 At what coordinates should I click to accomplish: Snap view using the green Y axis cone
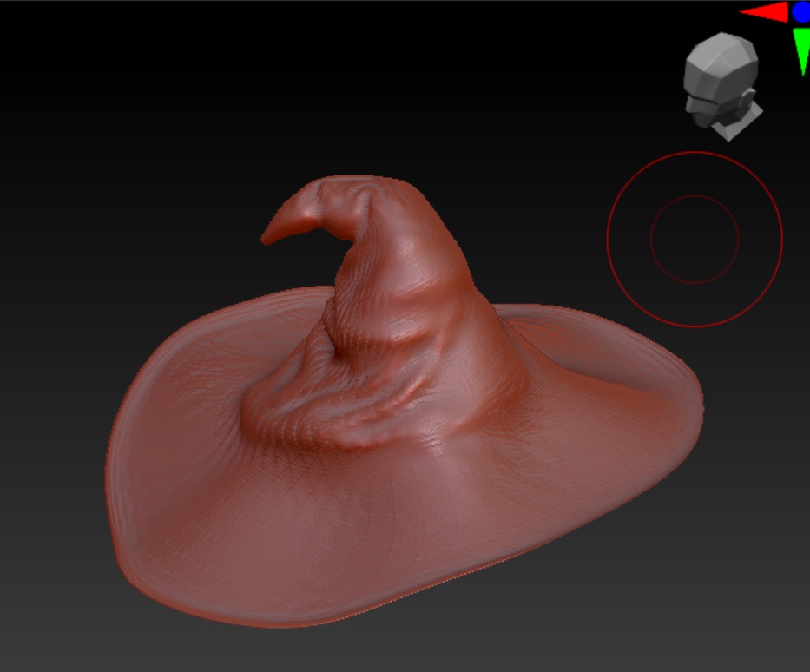(801, 52)
